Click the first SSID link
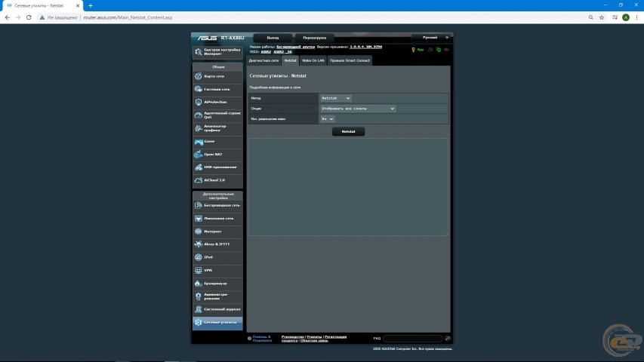The width and height of the screenshot is (644, 362). tap(266, 52)
